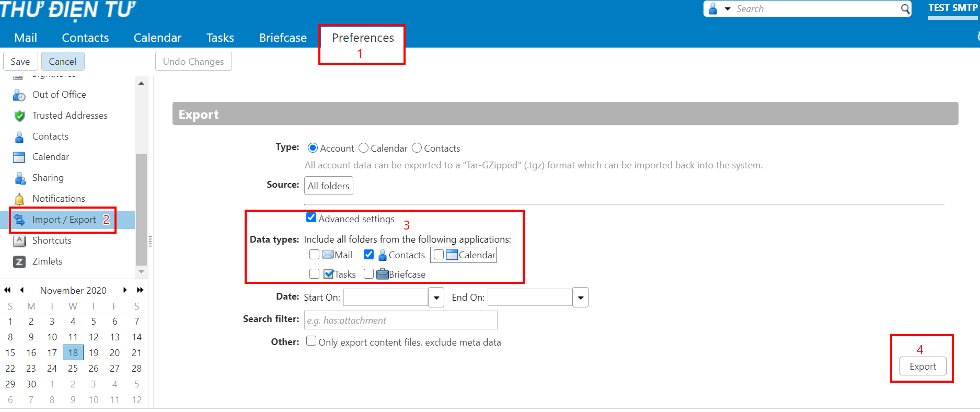The image size is (980, 412).
Task: Click the Save button
Action: [20, 61]
